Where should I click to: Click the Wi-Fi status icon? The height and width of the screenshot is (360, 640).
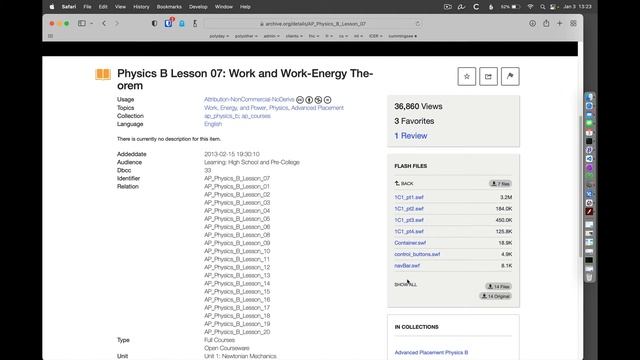[530, 7]
